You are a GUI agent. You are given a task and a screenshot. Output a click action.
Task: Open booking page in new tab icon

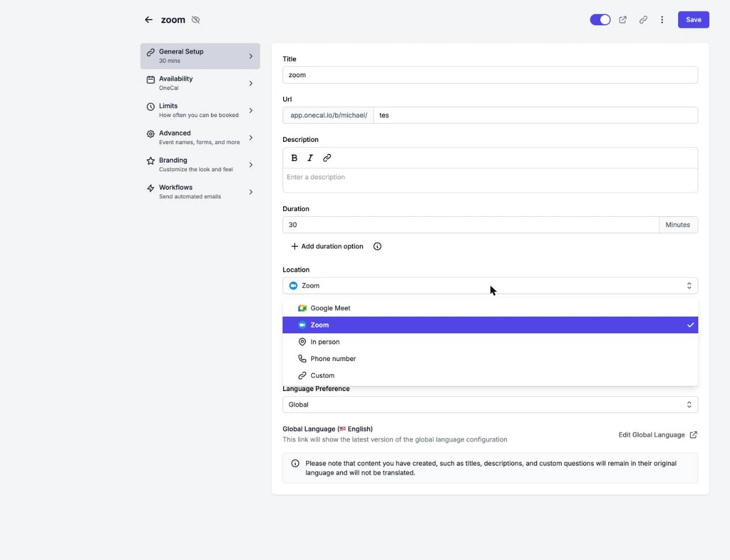pyautogui.click(x=623, y=20)
